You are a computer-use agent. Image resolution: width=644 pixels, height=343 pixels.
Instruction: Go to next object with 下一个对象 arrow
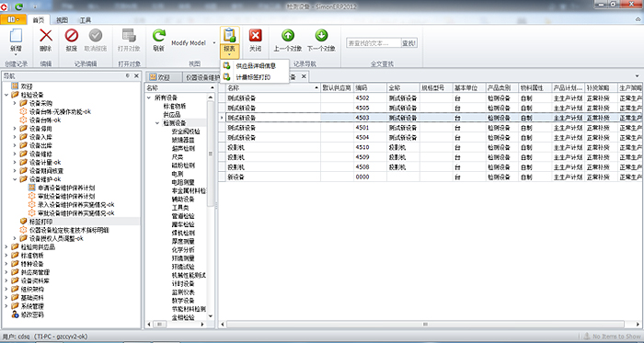tap(321, 36)
